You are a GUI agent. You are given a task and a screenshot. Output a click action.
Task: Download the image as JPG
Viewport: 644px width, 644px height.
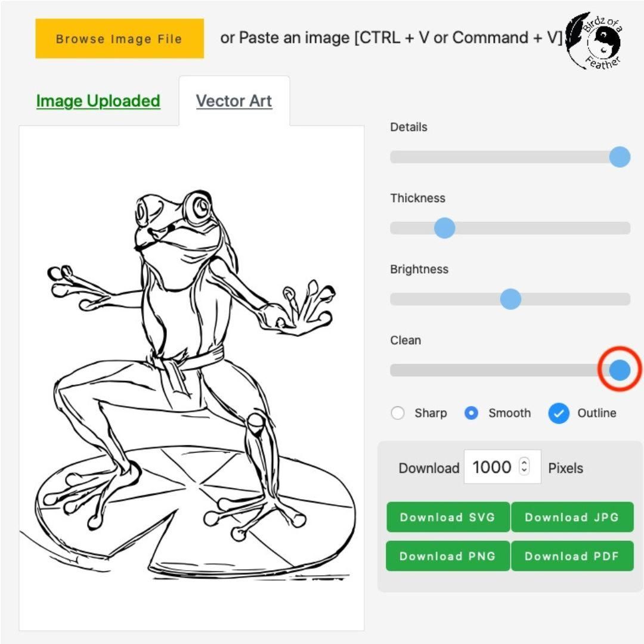572,517
